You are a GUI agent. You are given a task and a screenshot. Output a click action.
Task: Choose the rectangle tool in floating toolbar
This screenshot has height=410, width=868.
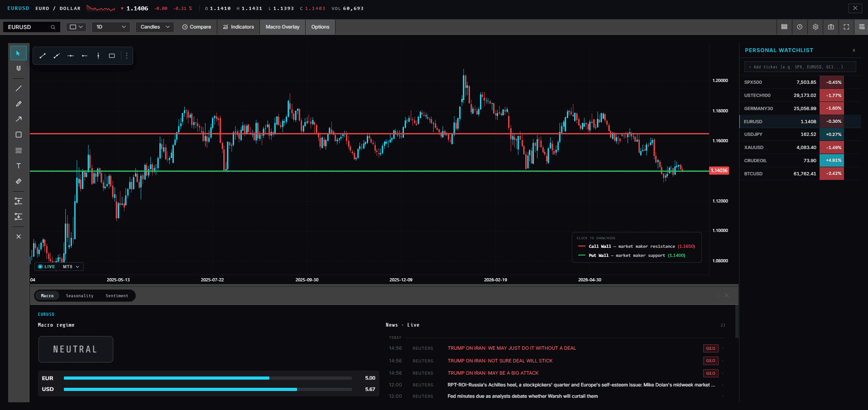point(112,56)
